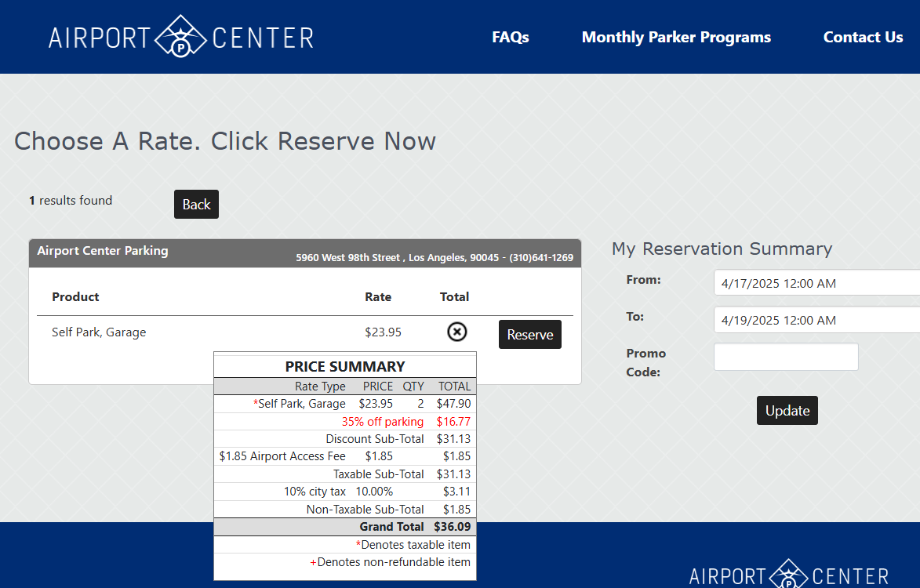Click the $1.85 Airport Access Fee row
Screen dimensions: 920x588
(345, 456)
